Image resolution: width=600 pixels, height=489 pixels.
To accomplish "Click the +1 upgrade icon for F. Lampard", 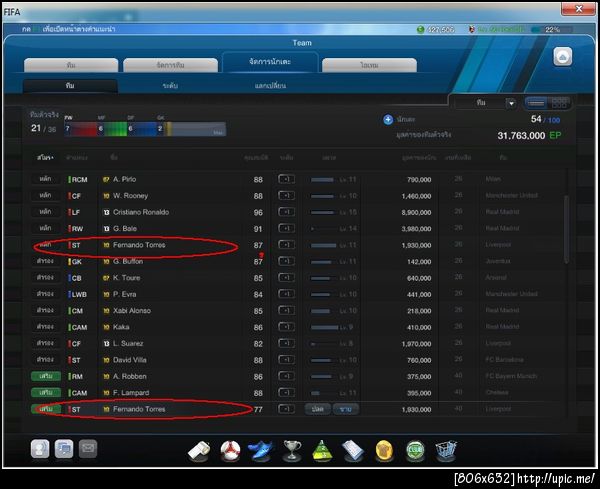I will 286,393.
